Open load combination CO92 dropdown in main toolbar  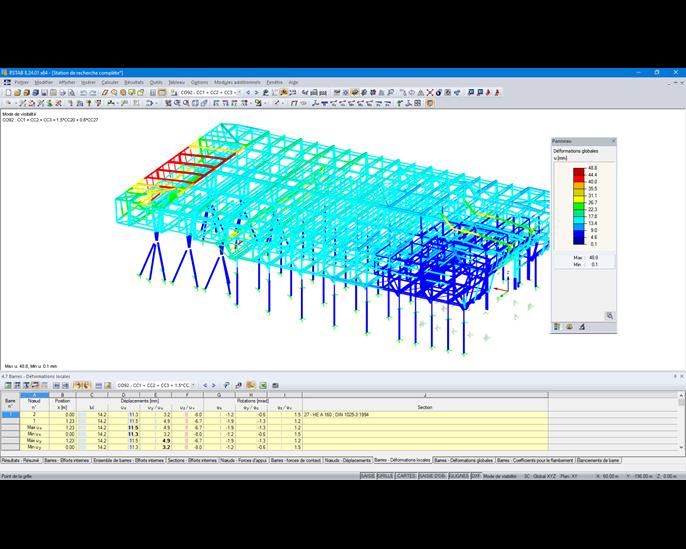click(239, 92)
